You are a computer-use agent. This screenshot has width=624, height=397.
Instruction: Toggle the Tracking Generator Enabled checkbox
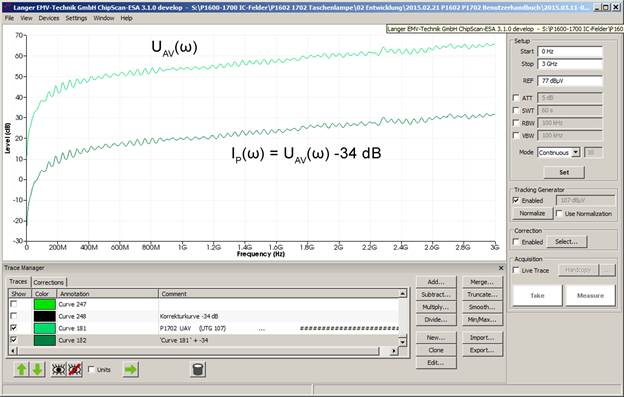pos(516,200)
